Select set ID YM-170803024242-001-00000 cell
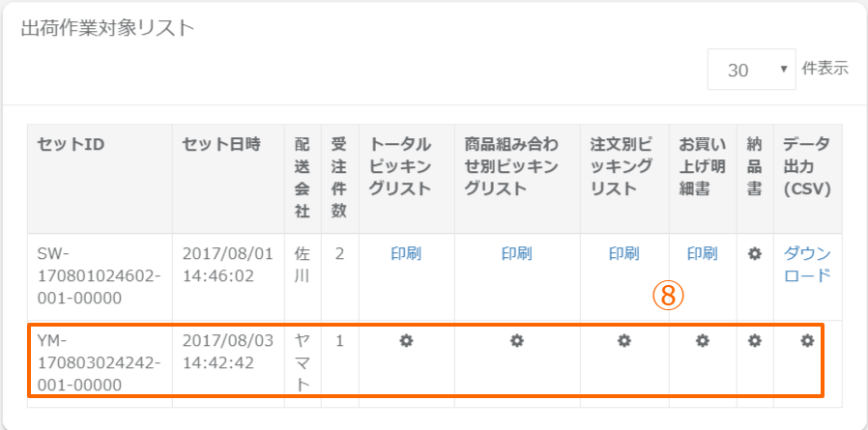868x430 pixels. click(x=98, y=362)
